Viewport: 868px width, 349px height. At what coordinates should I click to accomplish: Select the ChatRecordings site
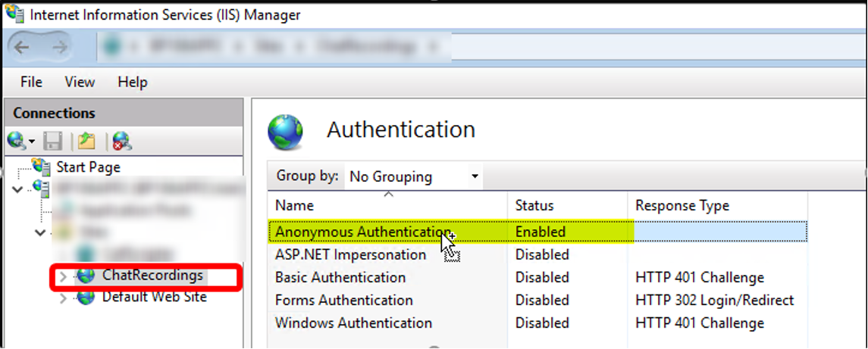click(x=152, y=276)
